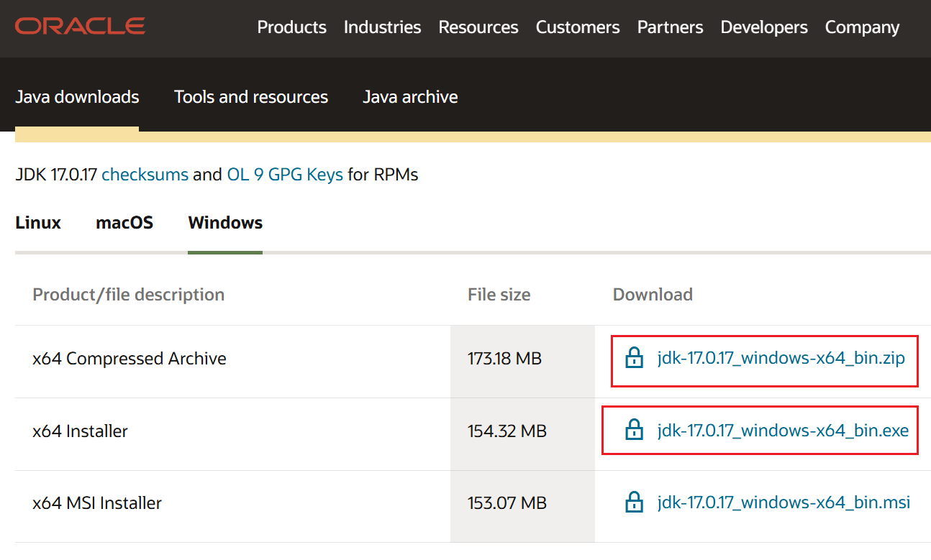
Task: Click lock icon beside the zip download
Action: (x=634, y=358)
